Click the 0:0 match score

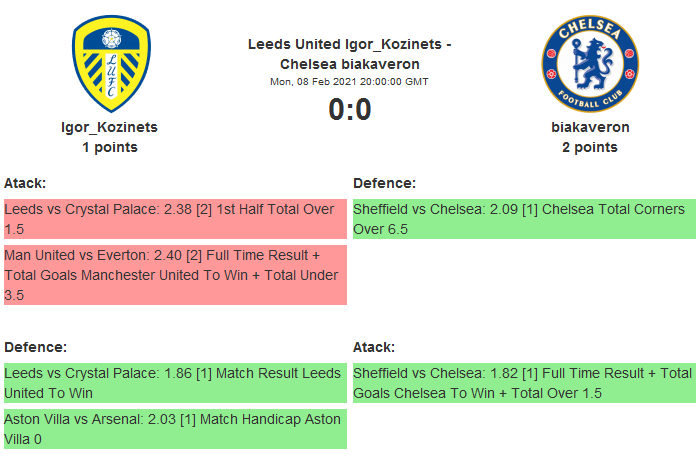pos(350,109)
